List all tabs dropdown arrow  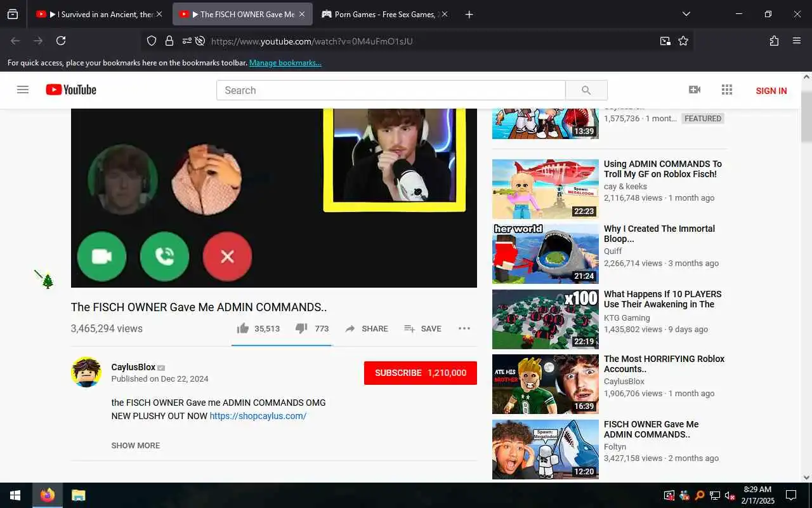(x=686, y=14)
